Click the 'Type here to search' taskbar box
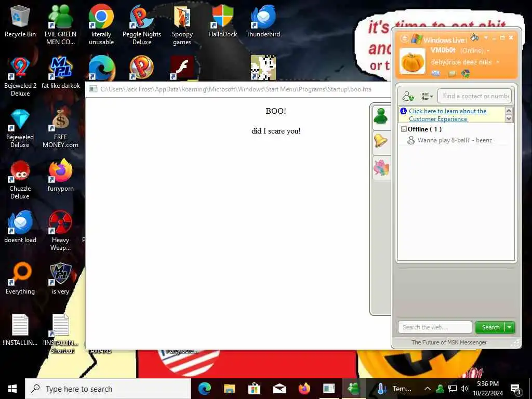 108,389
